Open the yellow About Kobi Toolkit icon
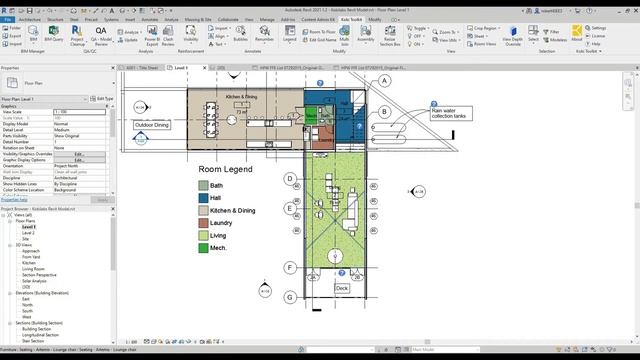The image size is (640, 360). tap(577, 33)
